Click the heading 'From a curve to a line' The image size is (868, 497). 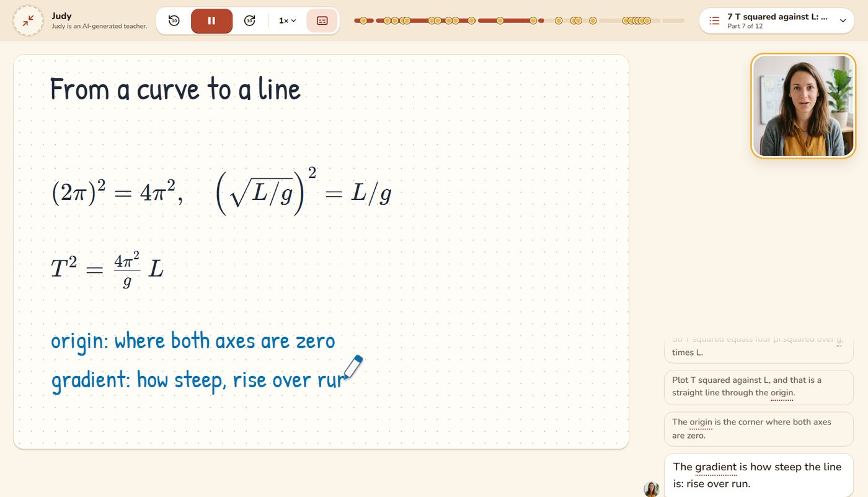(175, 89)
